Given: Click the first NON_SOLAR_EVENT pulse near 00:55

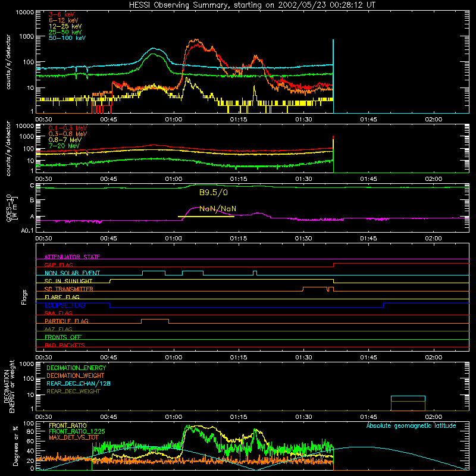Looking at the screenshot, I should pyautogui.click(x=154, y=273).
